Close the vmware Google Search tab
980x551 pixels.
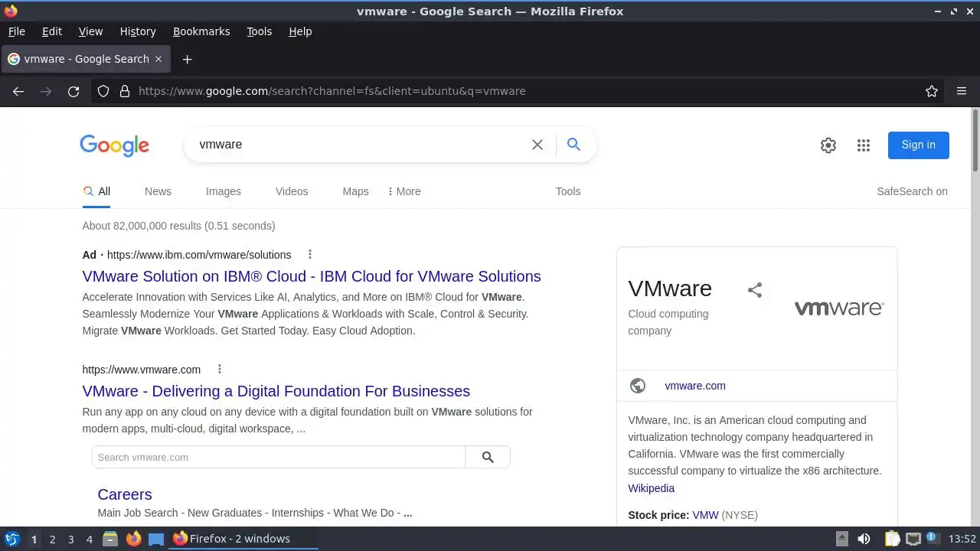click(158, 59)
